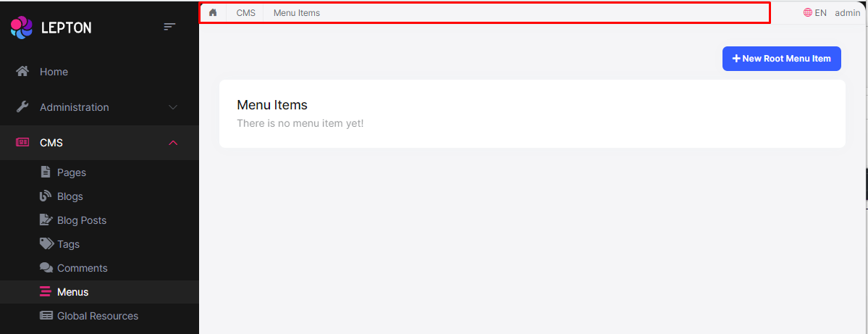868x334 pixels.
Task: Collapse the CMS menu chevron
Action: click(173, 143)
